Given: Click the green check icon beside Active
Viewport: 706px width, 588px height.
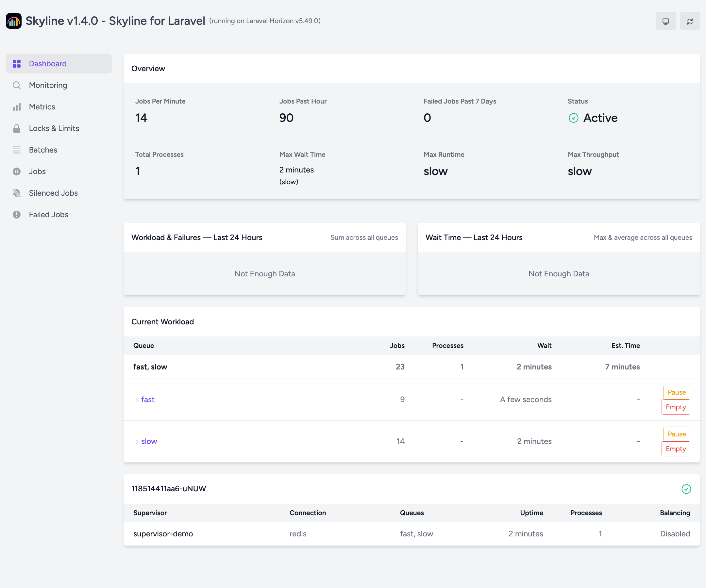Looking at the screenshot, I should coord(574,118).
